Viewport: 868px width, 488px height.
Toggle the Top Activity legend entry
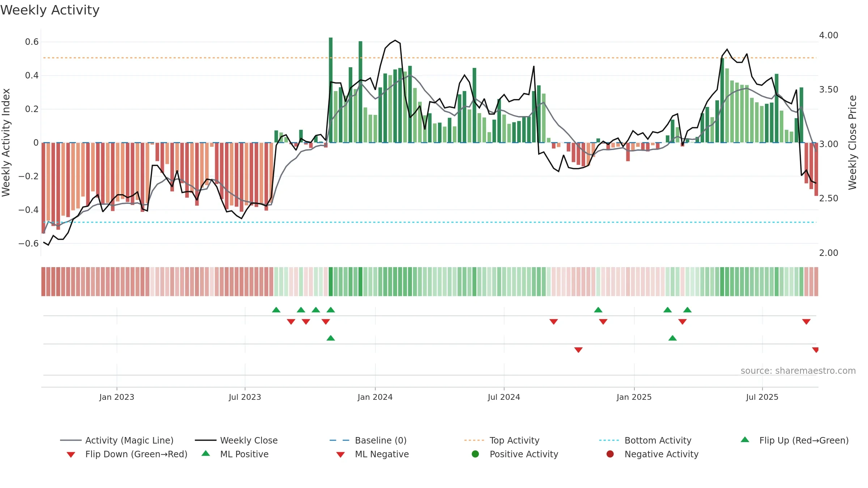[502, 440]
